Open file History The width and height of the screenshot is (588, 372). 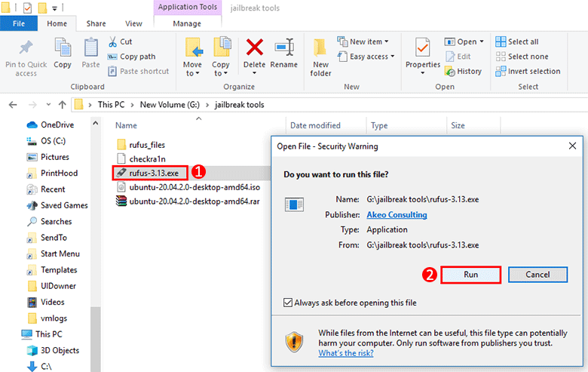click(x=463, y=72)
